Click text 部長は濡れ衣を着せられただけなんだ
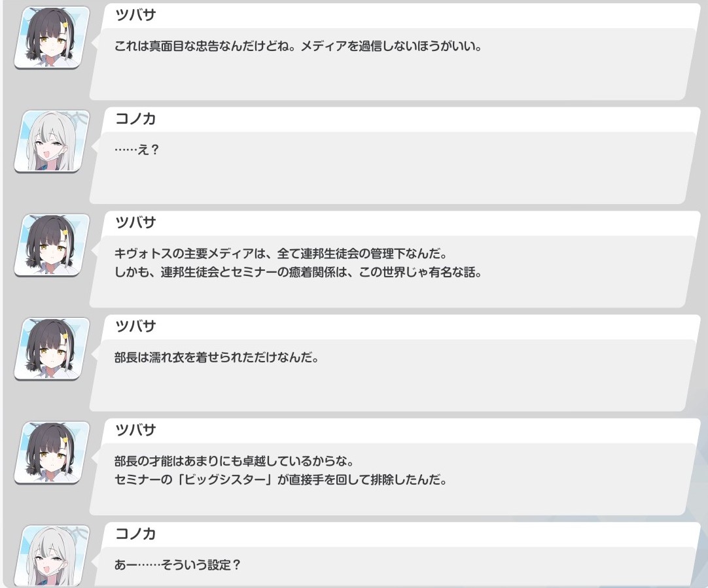The width and height of the screenshot is (708, 588). point(217,357)
